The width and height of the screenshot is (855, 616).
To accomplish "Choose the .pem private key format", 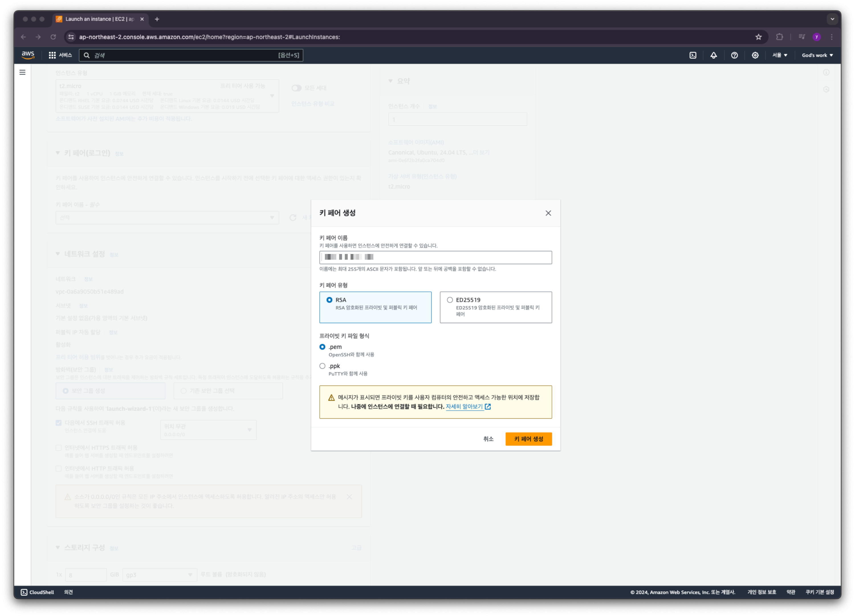I will click(x=322, y=347).
